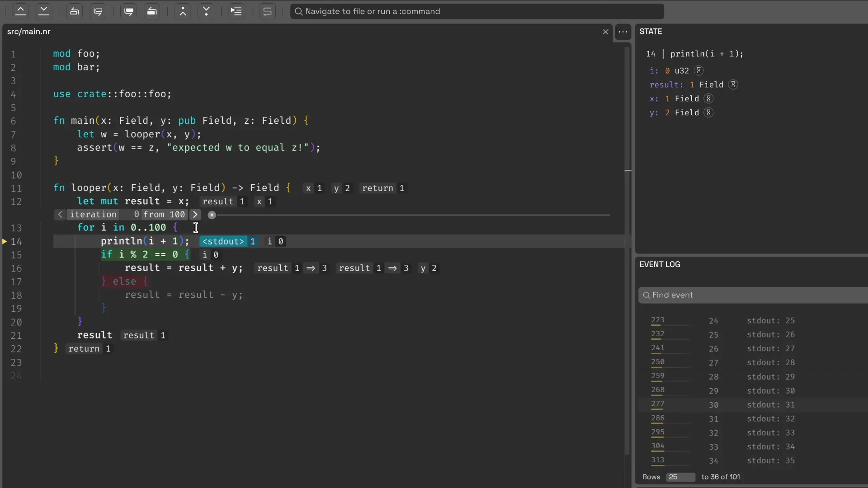Click the Find event search field
868x488 pixels.
point(753,295)
